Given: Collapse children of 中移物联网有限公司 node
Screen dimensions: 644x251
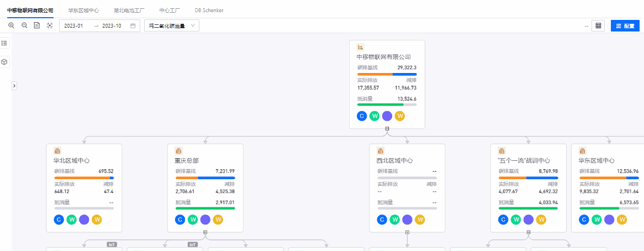Looking at the screenshot, I should pos(387,129).
